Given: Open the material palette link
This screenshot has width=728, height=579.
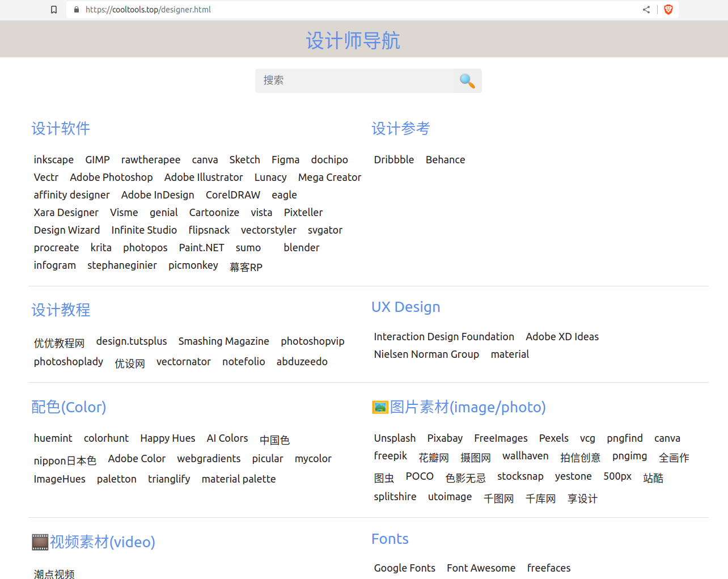Looking at the screenshot, I should click(x=239, y=479).
